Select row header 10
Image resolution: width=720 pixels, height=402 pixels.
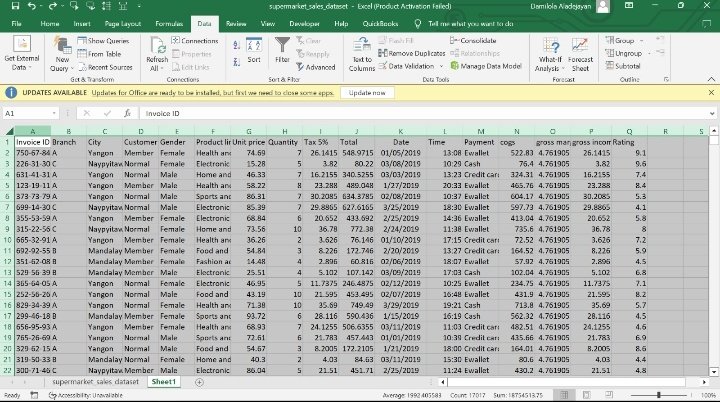(7, 240)
